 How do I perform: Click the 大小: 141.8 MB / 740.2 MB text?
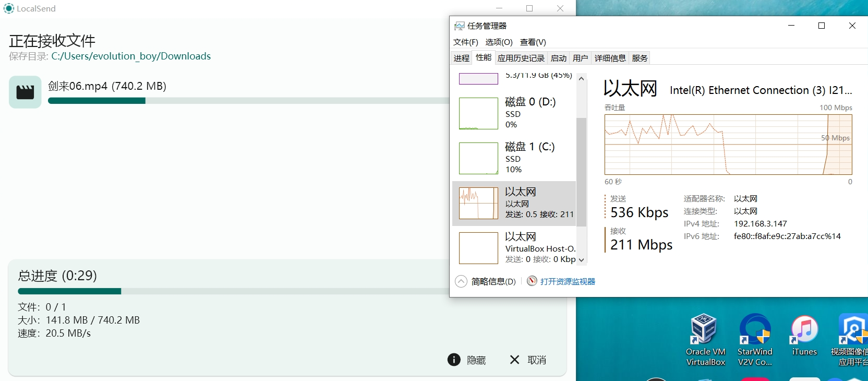(79, 320)
